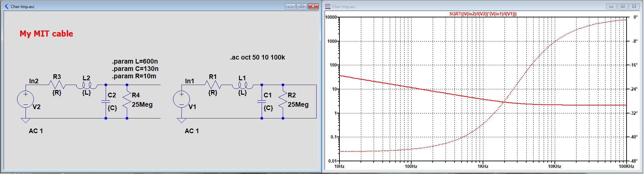Click the SQRT trace expression label
Viewport: 644px width, 174px height.
(483, 14)
